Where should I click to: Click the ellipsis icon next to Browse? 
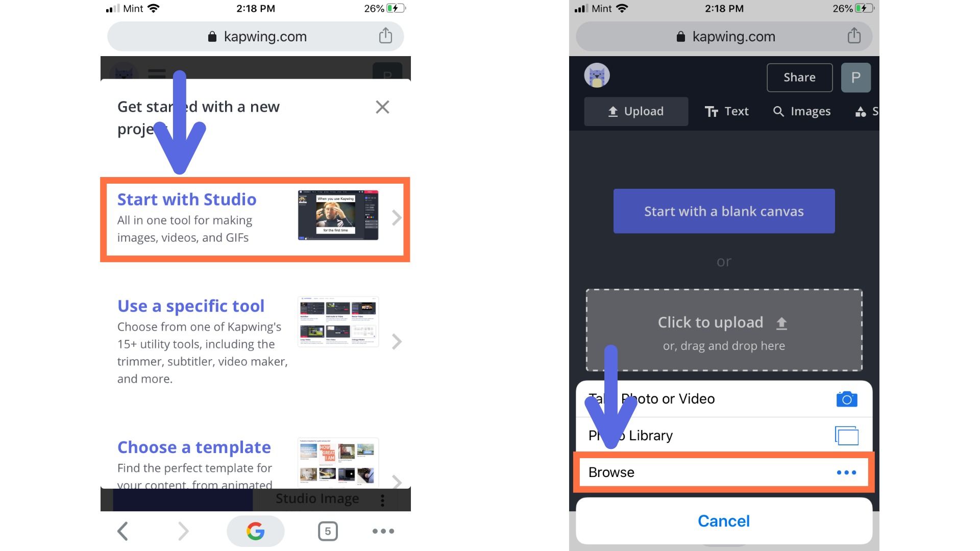(x=846, y=471)
